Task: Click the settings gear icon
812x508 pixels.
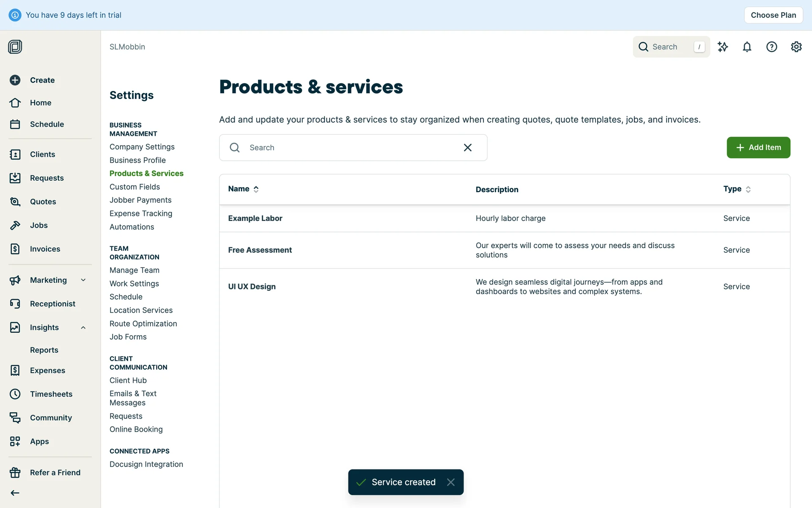Action: (796, 47)
